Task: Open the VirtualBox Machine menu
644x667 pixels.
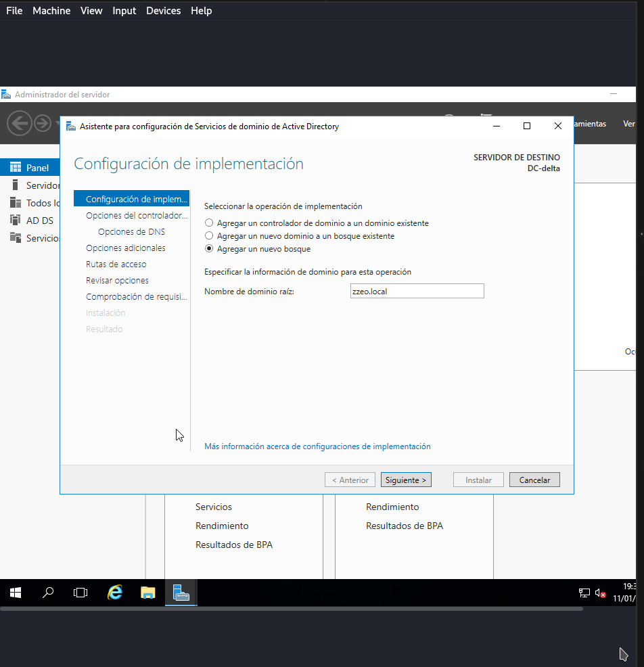Action: [x=51, y=11]
